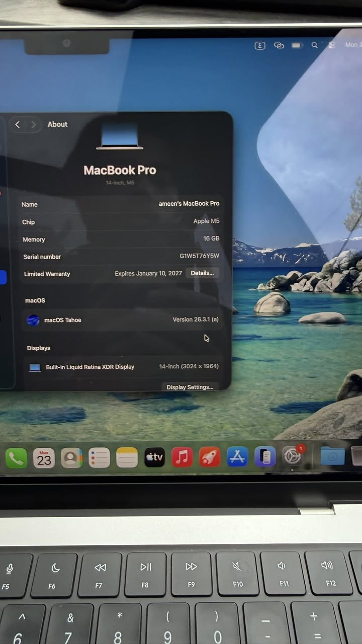362x644 pixels.
Task: Click the "About" window title
Action: pyautogui.click(x=57, y=124)
